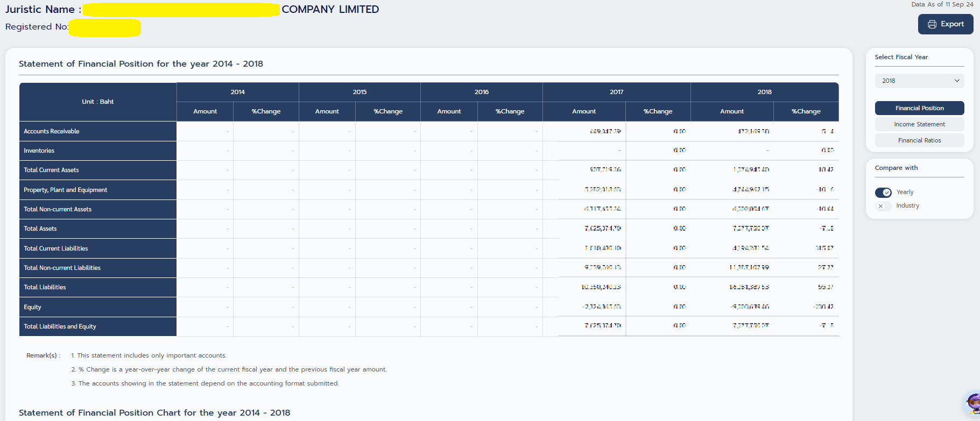Click the Accounts Receivable row label
The height and width of the screenshot is (421, 980).
[52, 131]
